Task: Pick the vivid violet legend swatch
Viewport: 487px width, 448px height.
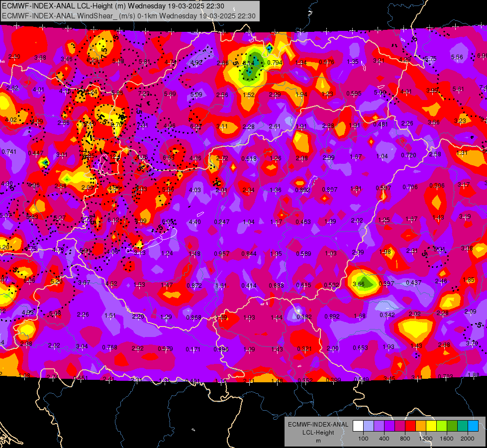Action: pyautogui.click(x=390, y=426)
